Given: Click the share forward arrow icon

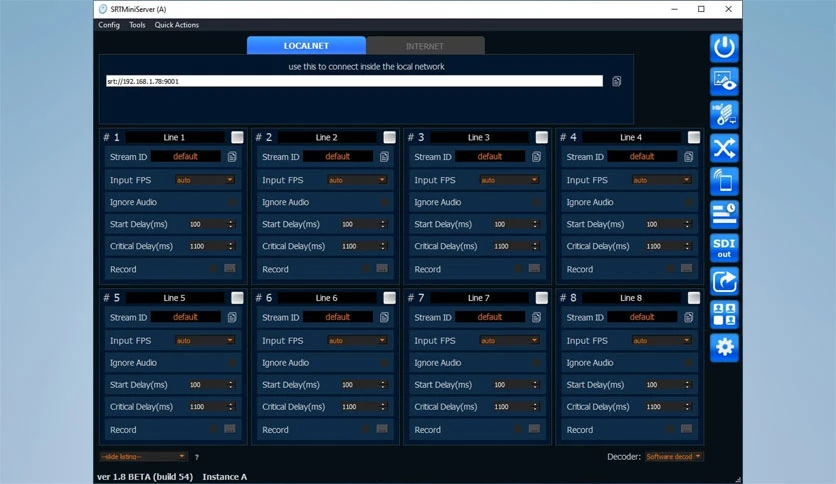Looking at the screenshot, I should tap(724, 281).
